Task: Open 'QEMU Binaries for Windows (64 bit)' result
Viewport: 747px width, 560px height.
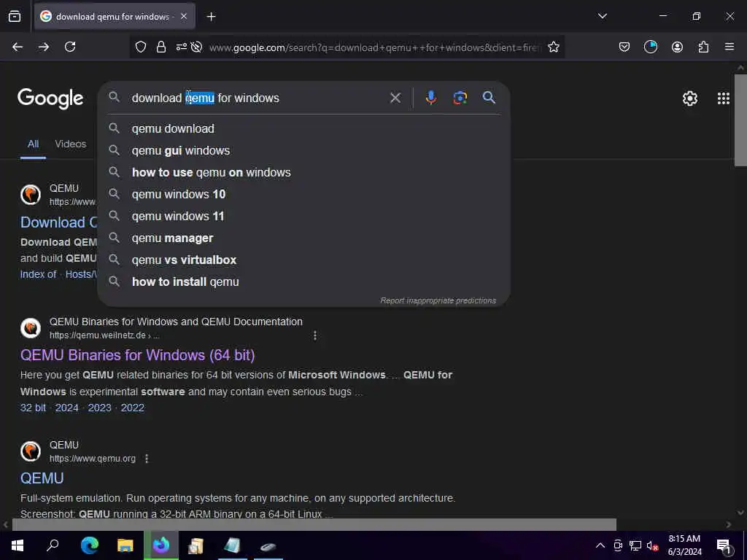Action: click(x=137, y=355)
